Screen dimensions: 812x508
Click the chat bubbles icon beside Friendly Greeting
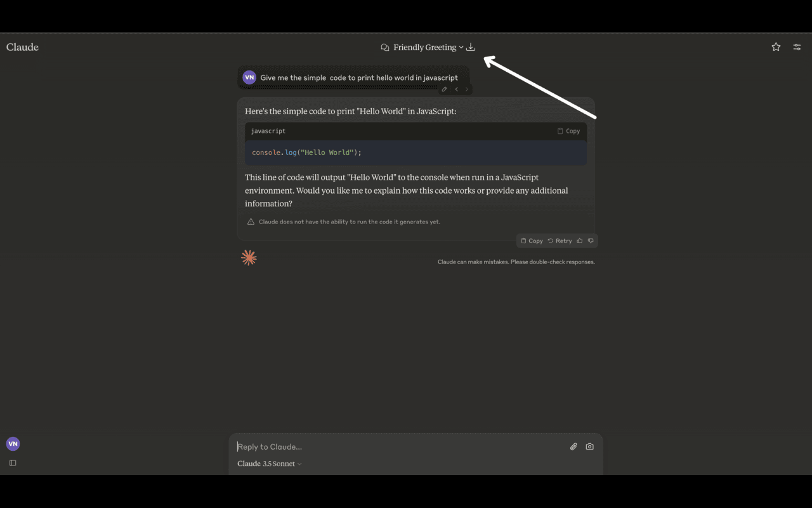[x=384, y=48]
